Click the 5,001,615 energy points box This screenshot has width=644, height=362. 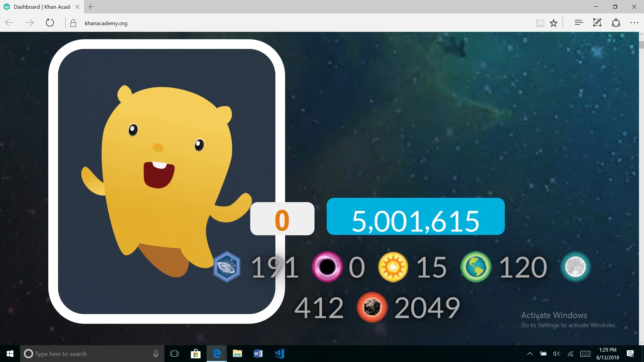coord(416,217)
